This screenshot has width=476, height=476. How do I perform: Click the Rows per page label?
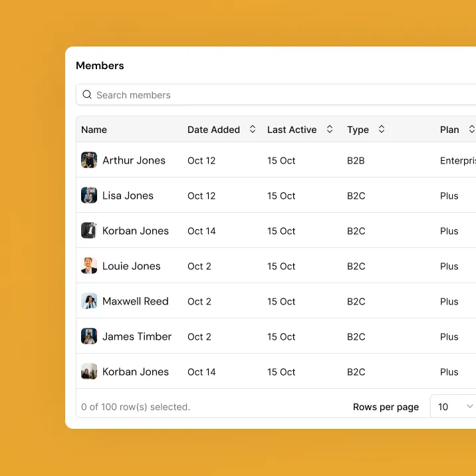pyautogui.click(x=386, y=407)
